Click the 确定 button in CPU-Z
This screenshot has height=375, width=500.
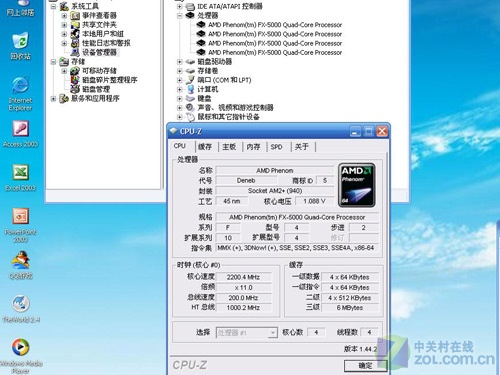tap(365, 366)
